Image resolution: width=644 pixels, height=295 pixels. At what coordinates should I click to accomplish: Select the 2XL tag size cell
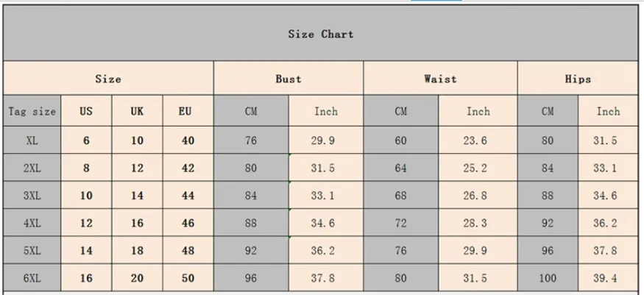point(32,168)
